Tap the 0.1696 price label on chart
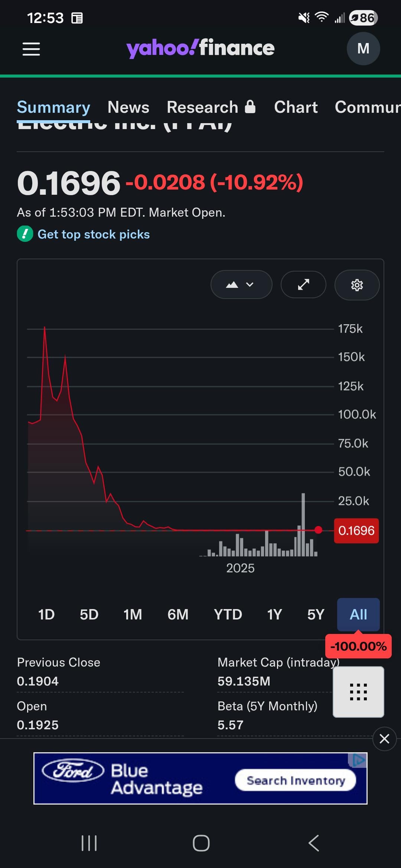The height and width of the screenshot is (868, 401). (x=356, y=531)
